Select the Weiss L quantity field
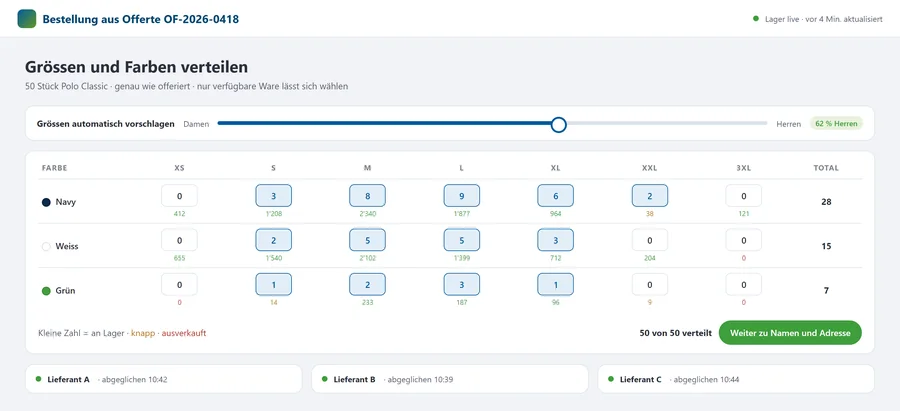The width and height of the screenshot is (900, 411). coord(461,240)
